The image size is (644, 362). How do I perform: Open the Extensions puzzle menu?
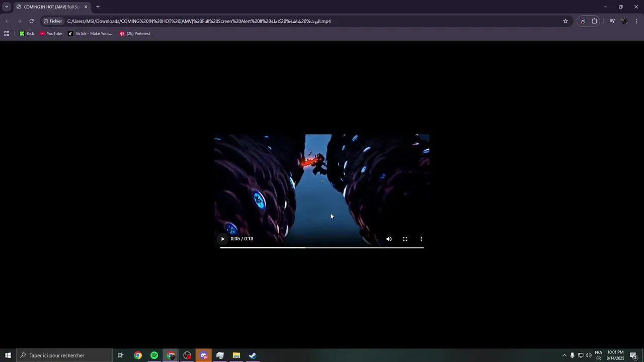point(594,21)
